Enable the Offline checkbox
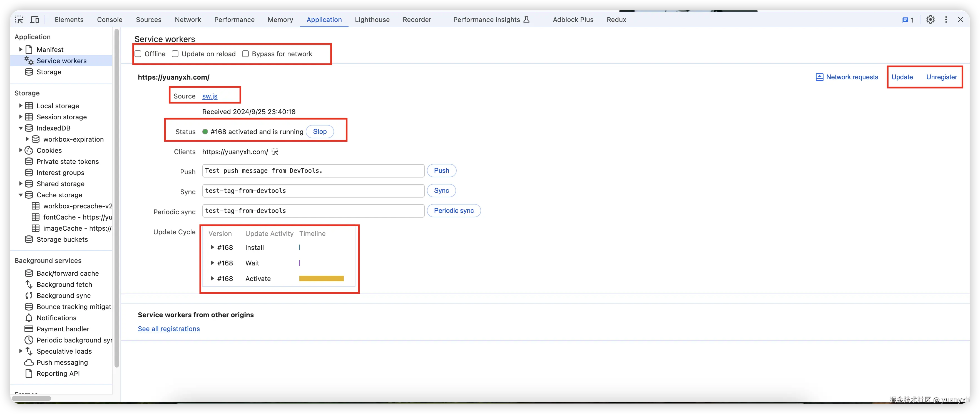 pos(138,54)
